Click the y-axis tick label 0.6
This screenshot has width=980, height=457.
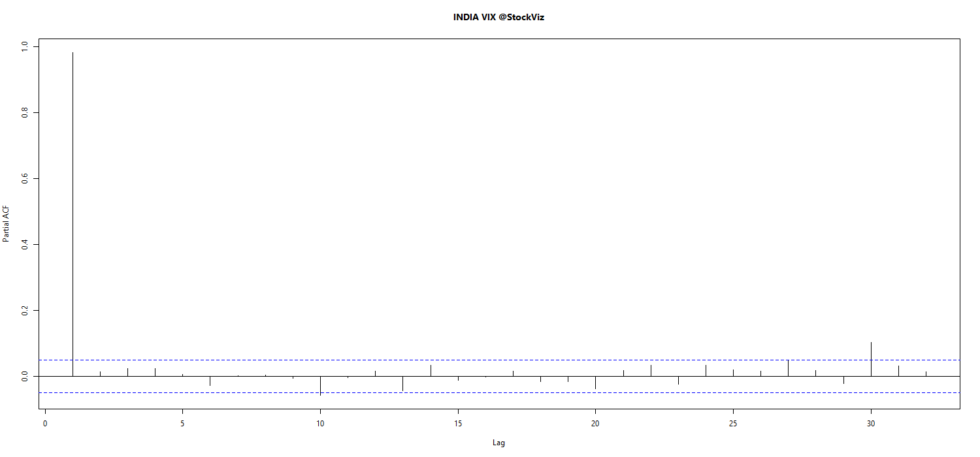24,179
